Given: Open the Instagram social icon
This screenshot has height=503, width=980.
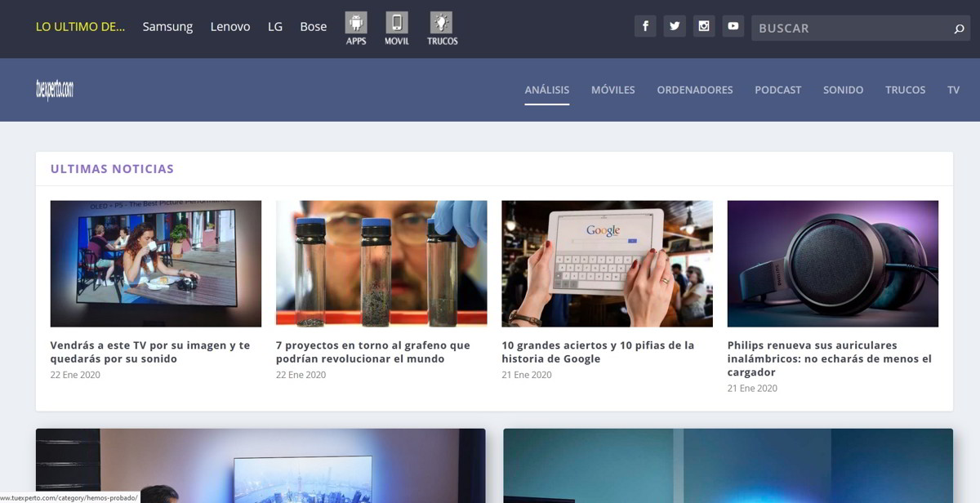Looking at the screenshot, I should pyautogui.click(x=704, y=26).
